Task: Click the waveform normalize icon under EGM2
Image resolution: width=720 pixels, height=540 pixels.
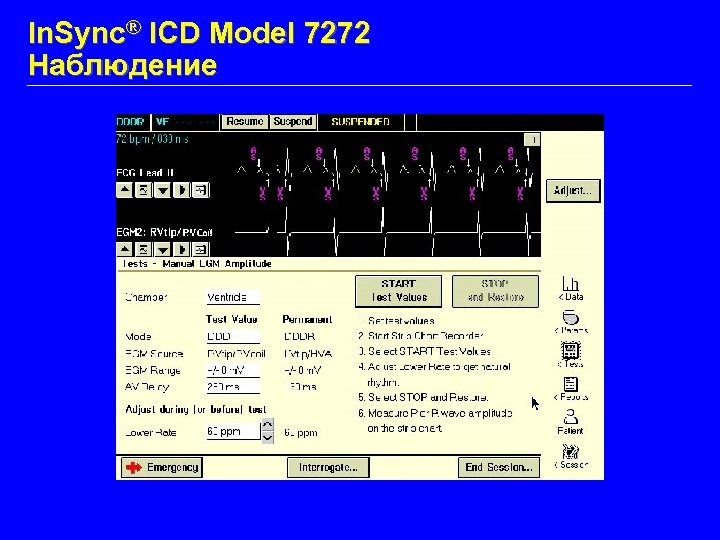Action: click(x=143, y=249)
